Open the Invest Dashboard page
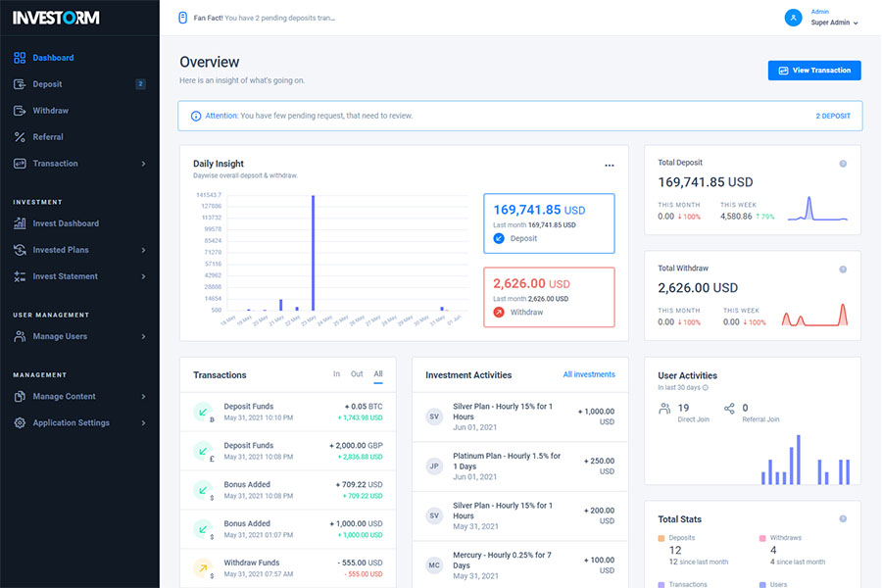This screenshot has height=588, width=882. 67,222
